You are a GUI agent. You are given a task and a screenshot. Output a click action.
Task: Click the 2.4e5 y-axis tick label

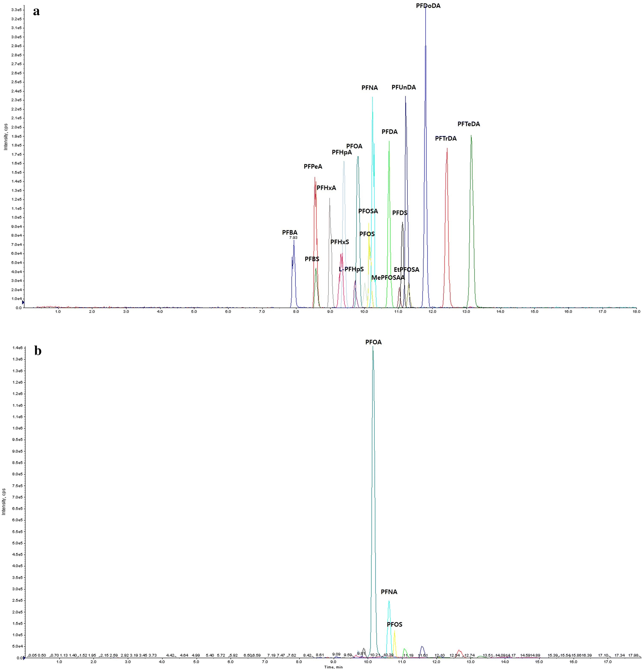coord(17,91)
